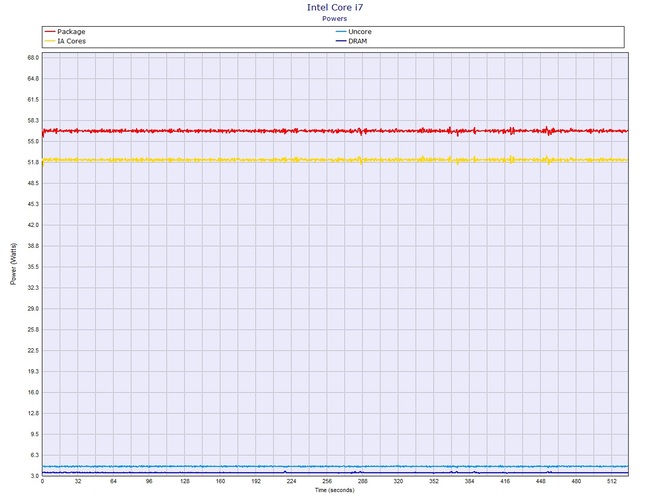670x502 pixels.
Task: Click the Time (seconds) axis title
Action: click(x=335, y=490)
